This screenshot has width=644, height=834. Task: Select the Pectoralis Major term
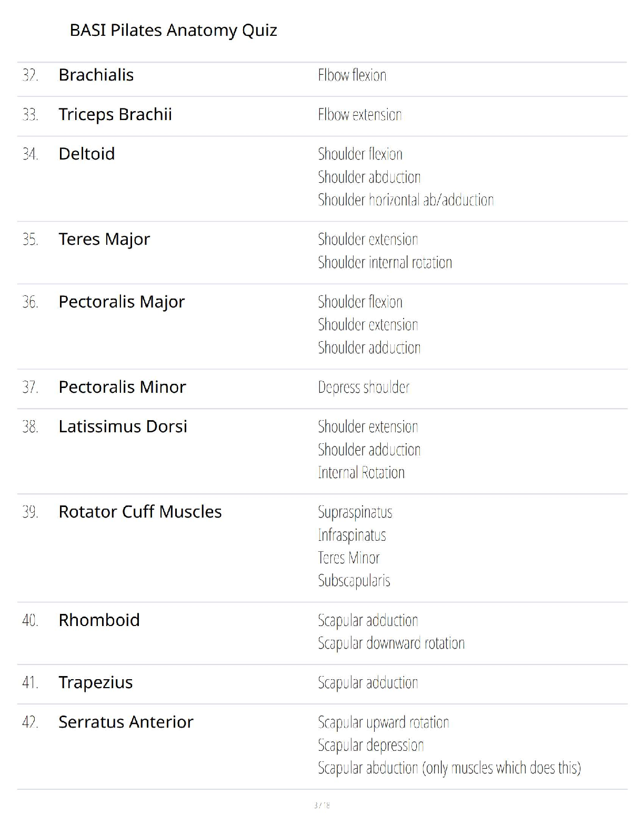coord(121,302)
